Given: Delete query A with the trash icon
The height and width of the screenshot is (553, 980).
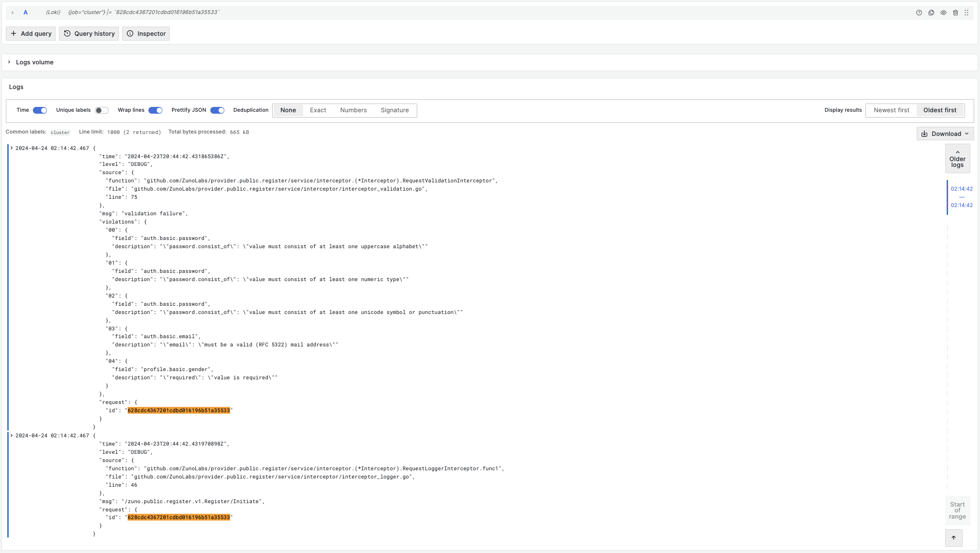Looking at the screenshot, I should [955, 13].
